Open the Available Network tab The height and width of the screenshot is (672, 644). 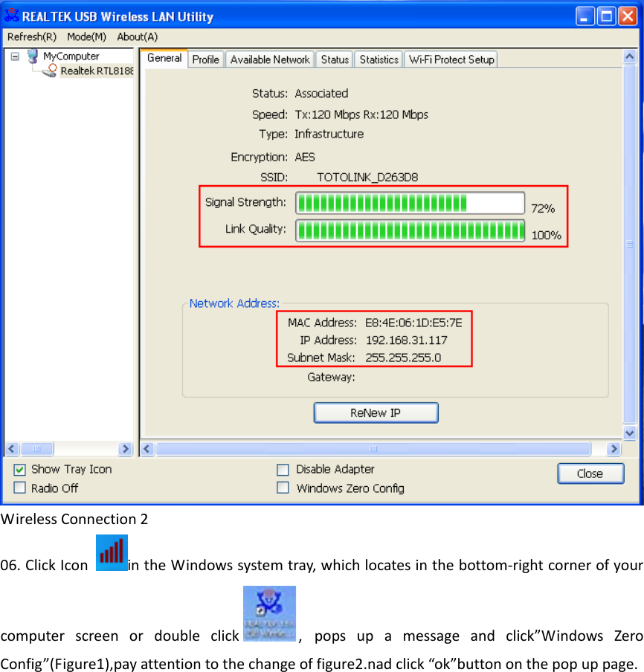[x=270, y=59]
